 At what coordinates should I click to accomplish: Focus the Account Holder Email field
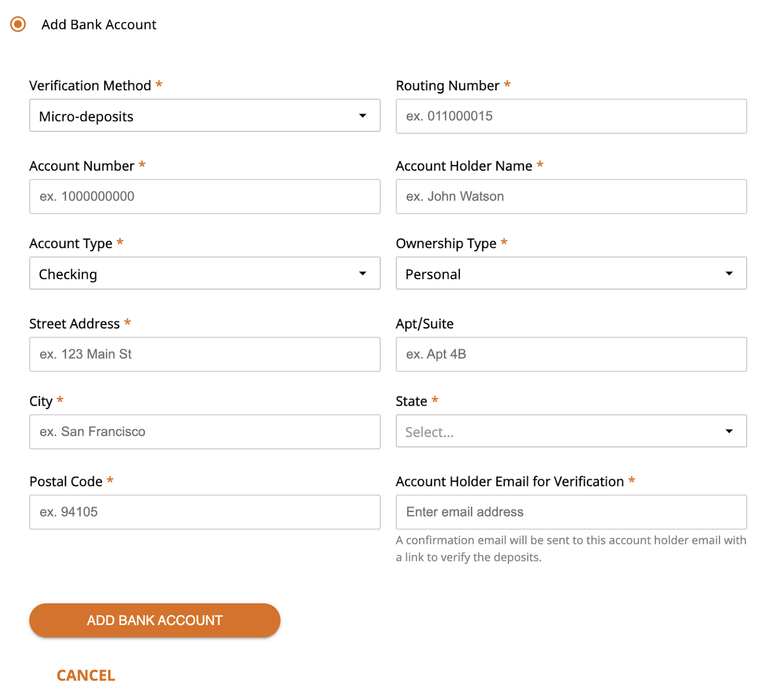click(571, 512)
